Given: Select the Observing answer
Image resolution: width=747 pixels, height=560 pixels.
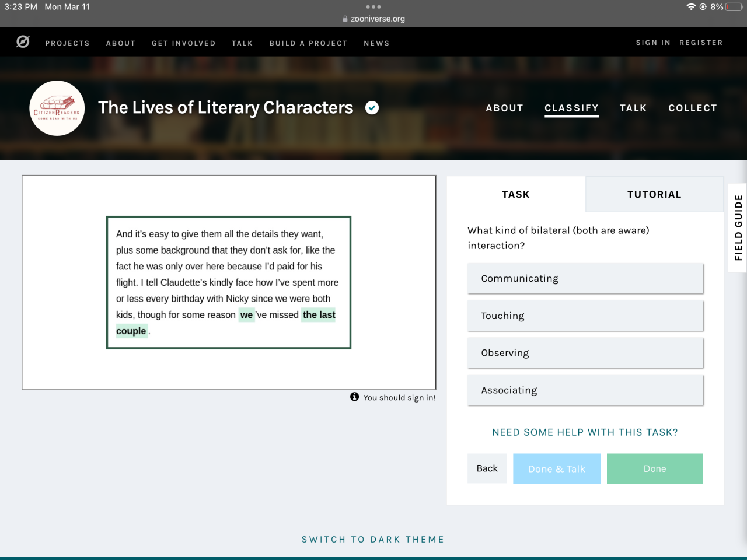Looking at the screenshot, I should click(585, 353).
